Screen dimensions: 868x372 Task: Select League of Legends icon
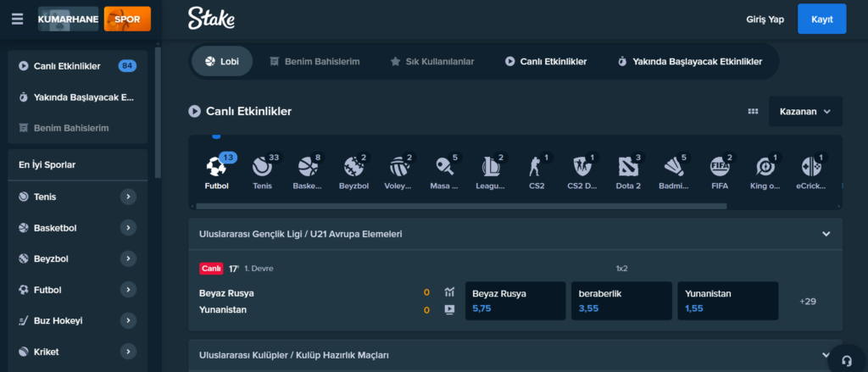pyautogui.click(x=491, y=172)
